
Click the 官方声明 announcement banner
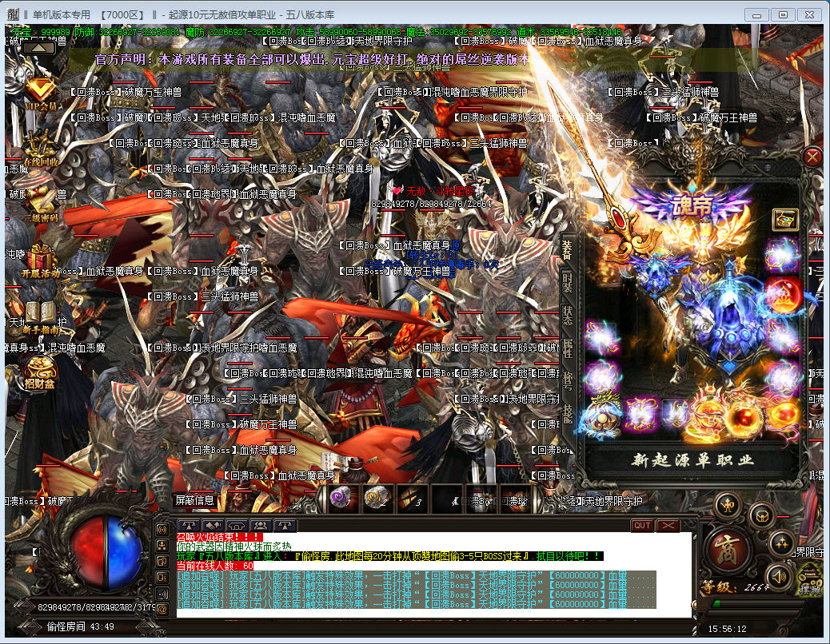pyautogui.click(x=313, y=60)
